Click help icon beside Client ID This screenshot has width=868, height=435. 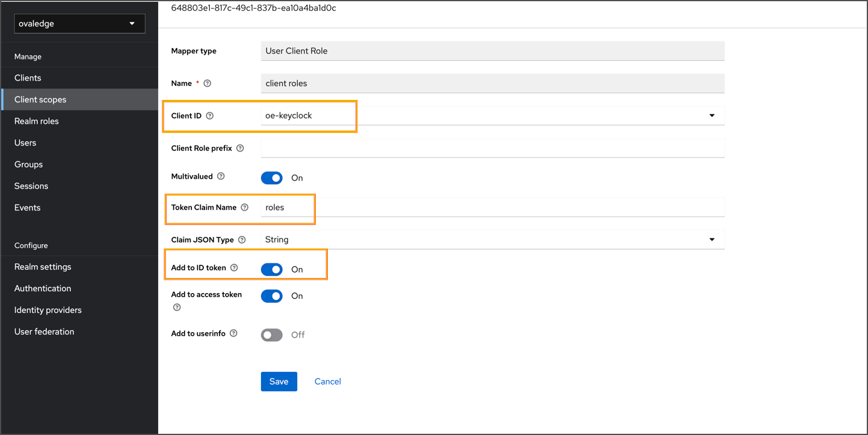pyautogui.click(x=210, y=116)
